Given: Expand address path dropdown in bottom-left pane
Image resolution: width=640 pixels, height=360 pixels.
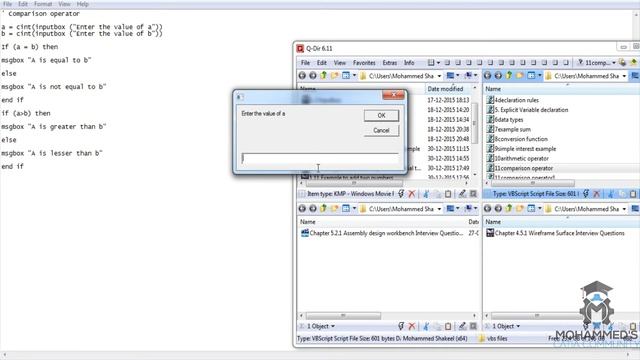Looking at the screenshot, I should pos(439,209).
